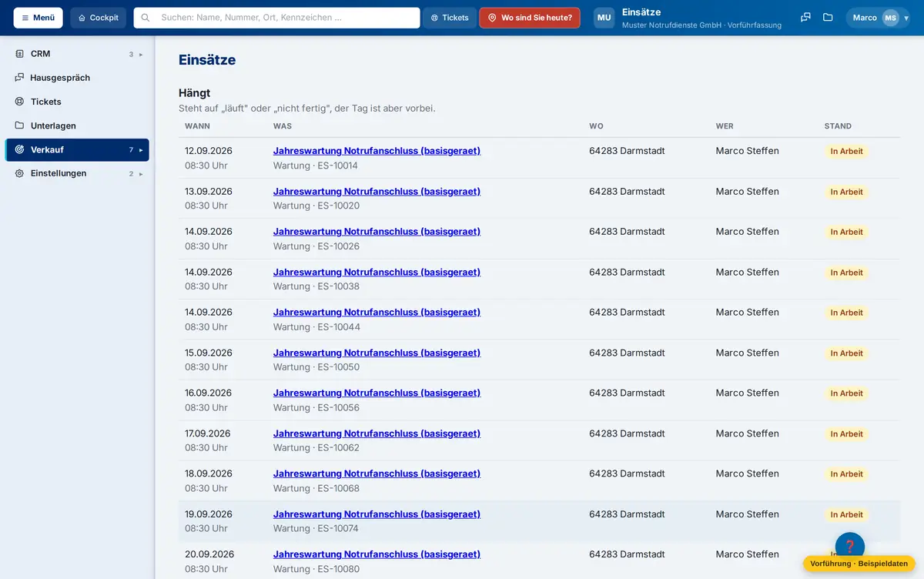The width and height of the screenshot is (924, 579).
Task: Open the Marco MS user dropdown
Action: (878, 18)
